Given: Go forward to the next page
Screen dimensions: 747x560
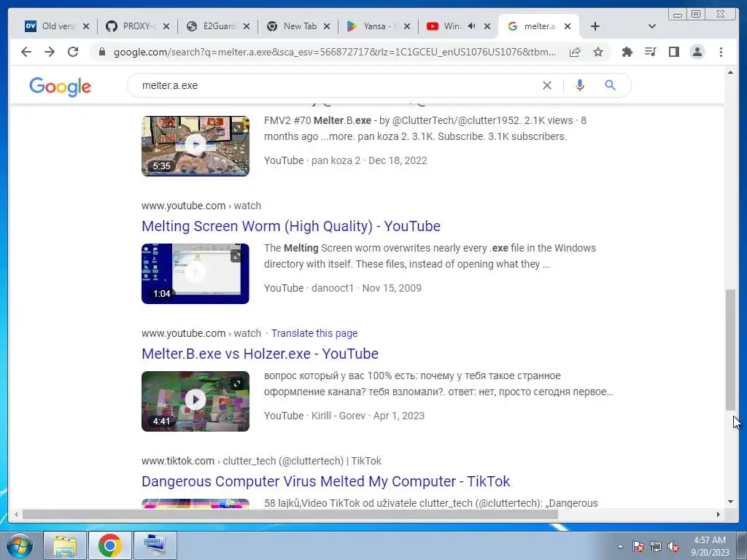Looking at the screenshot, I should (50, 52).
